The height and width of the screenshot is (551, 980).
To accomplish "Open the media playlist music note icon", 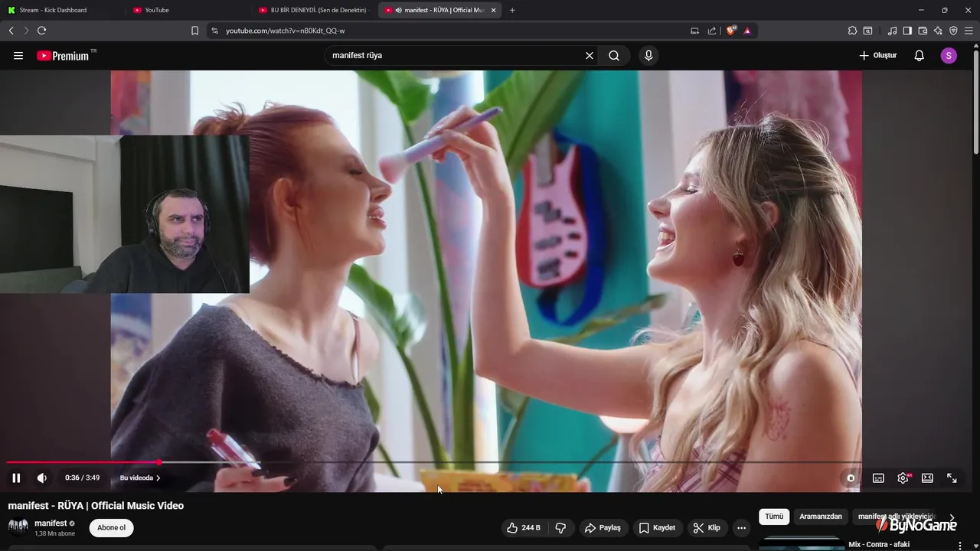I will tap(892, 31).
